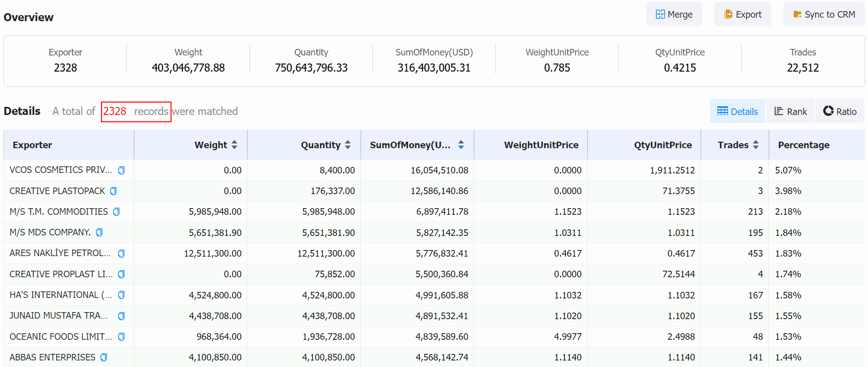This screenshot has height=367, width=868.
Task: Click the Merge button
Action: [x=674, y=15]
